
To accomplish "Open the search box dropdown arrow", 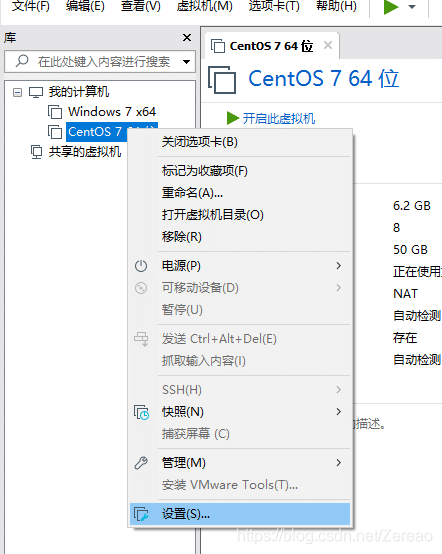I will click(186, 62).
